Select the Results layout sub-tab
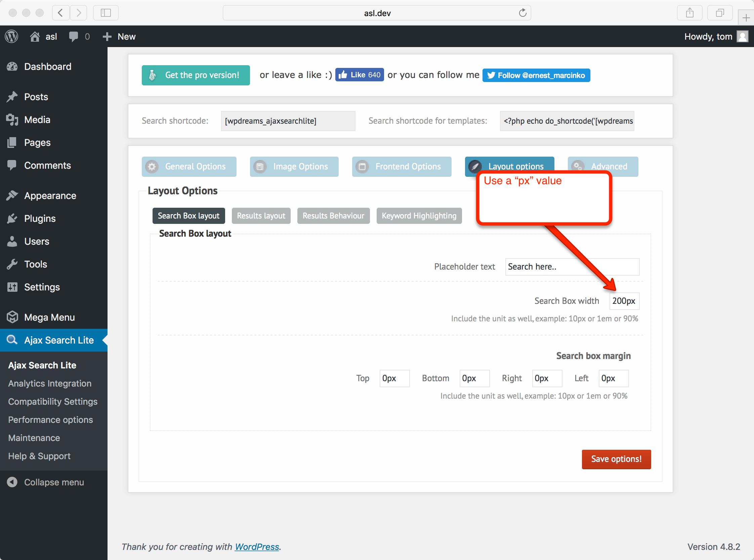The image size is (754, 560). click(261, 215)
